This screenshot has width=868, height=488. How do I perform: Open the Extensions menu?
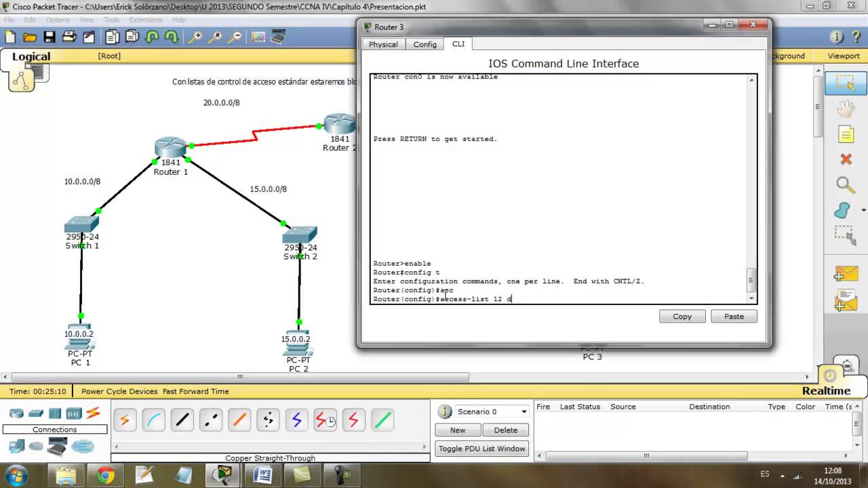click(x=145, y=20)
